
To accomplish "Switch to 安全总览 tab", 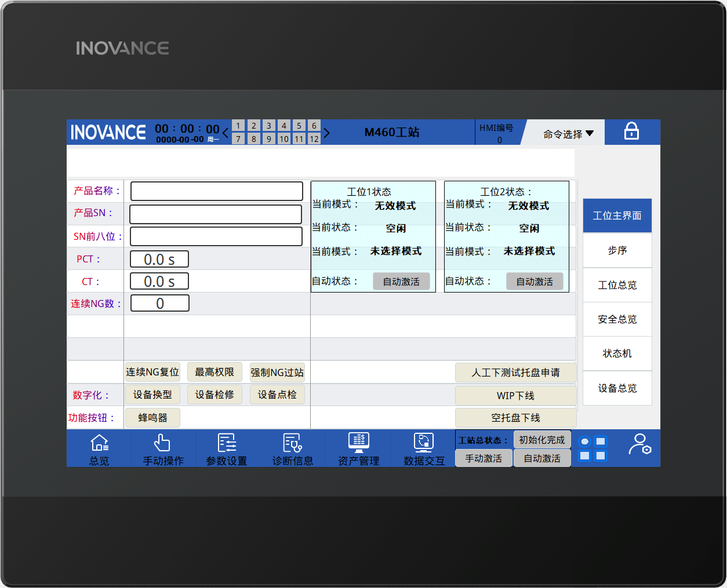I will coord(617,319).
